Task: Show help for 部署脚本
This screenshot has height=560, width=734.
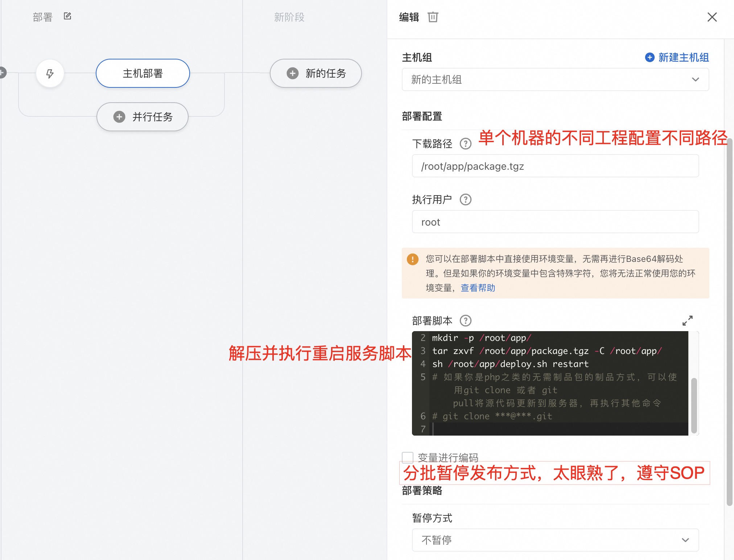Action: coord(466,321)
